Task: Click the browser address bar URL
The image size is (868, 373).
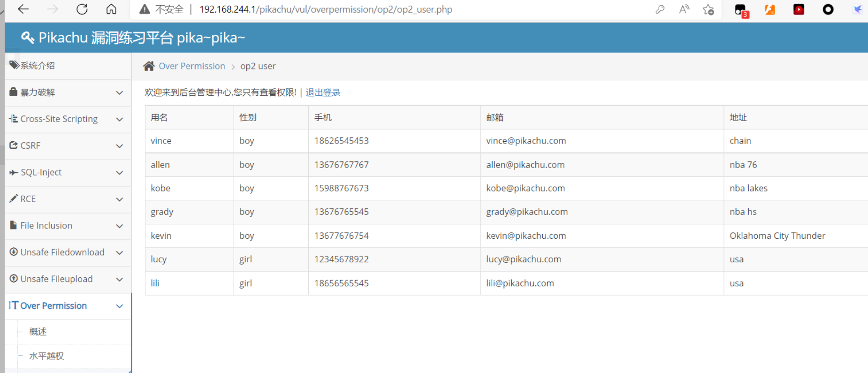Action: pos(326,9)
